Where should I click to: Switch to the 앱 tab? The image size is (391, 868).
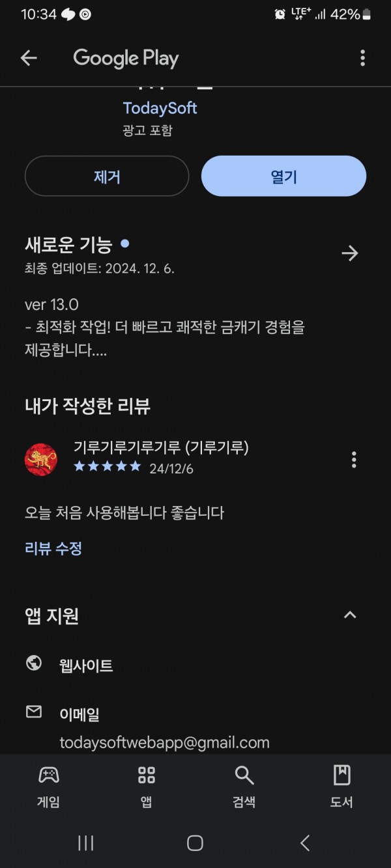[x=147, y=787]
